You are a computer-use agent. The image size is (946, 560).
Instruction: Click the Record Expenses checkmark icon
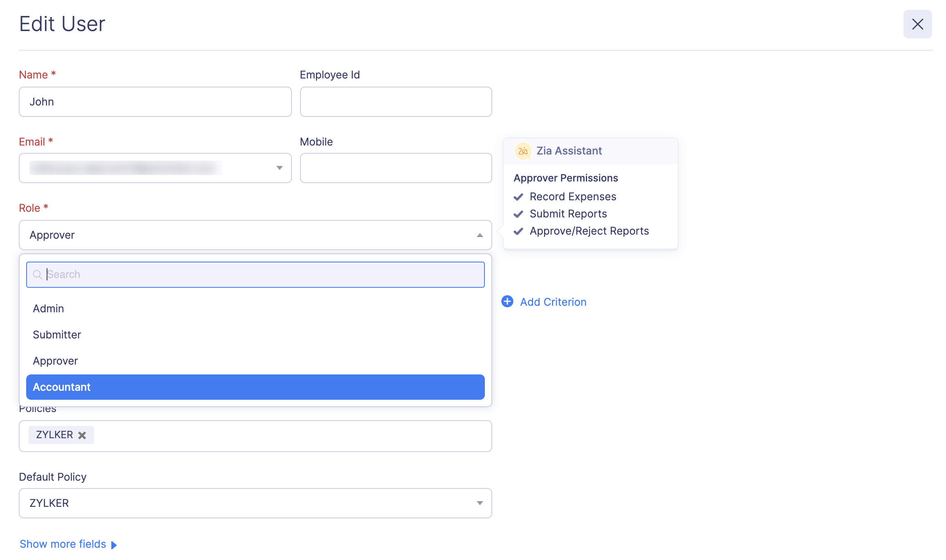(x=518, y=197)
